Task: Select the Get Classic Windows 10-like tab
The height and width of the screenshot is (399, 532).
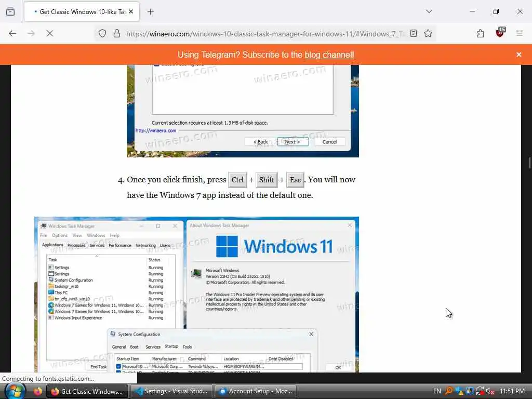Action: click(x=82, y=11)
